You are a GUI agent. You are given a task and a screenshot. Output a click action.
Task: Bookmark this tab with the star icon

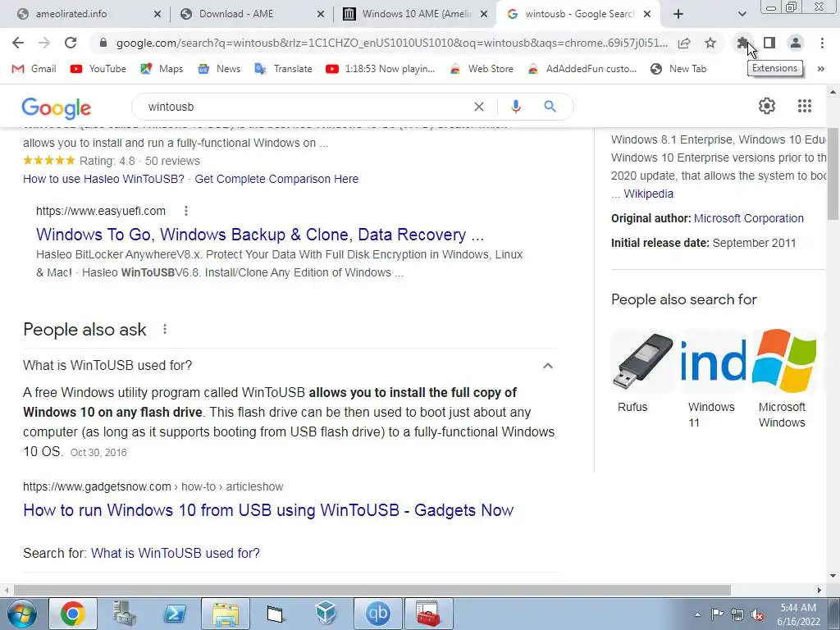(710, 43)
